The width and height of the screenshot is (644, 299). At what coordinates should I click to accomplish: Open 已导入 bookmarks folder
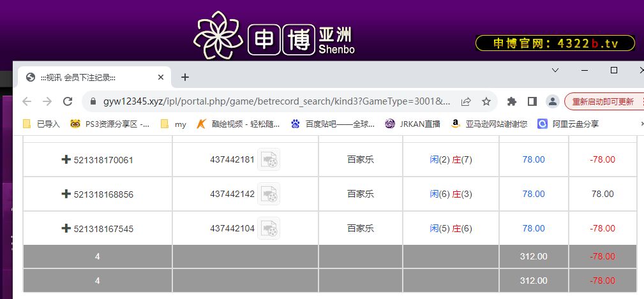(41, 124)
